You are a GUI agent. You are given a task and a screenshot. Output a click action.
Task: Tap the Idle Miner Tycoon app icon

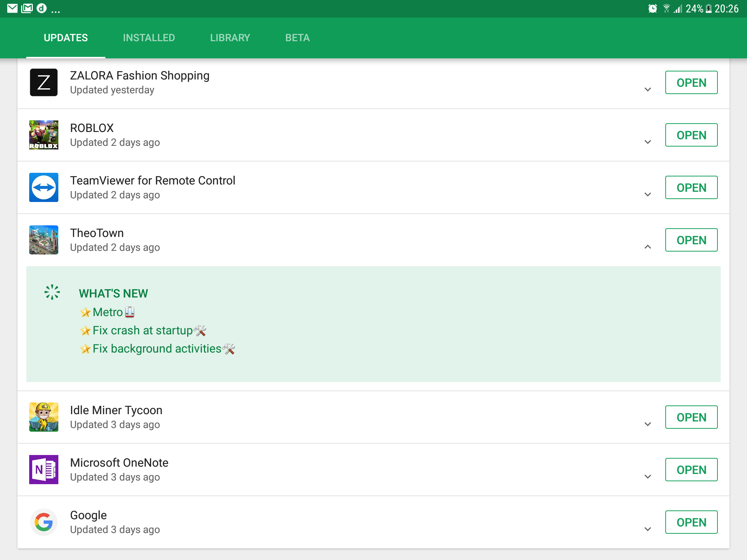44,417
